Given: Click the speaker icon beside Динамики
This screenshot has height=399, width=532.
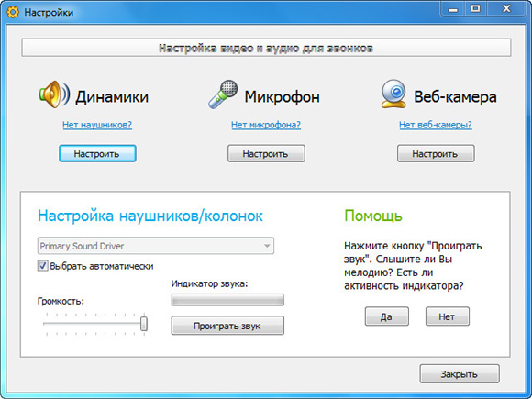Looking at the screenshot, I should coord(54,94).
